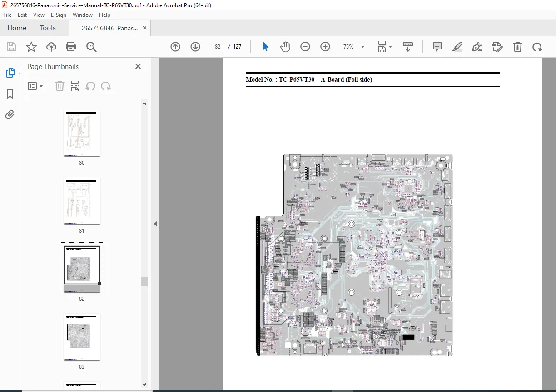Open the E-Sign menu

tap(59, 15)
